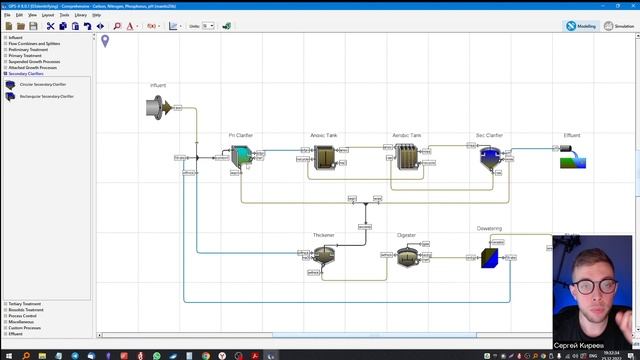Open the Units combo box
This screenshot has width=640, height=360.
(208, 26)
